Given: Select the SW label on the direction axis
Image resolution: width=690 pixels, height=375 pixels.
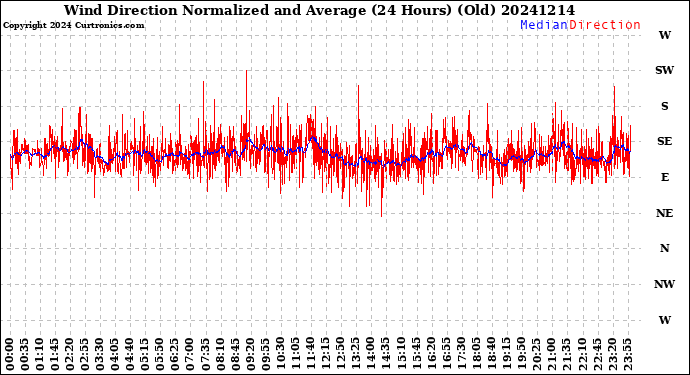Looking at the screenshot, I should click(664, 70).
